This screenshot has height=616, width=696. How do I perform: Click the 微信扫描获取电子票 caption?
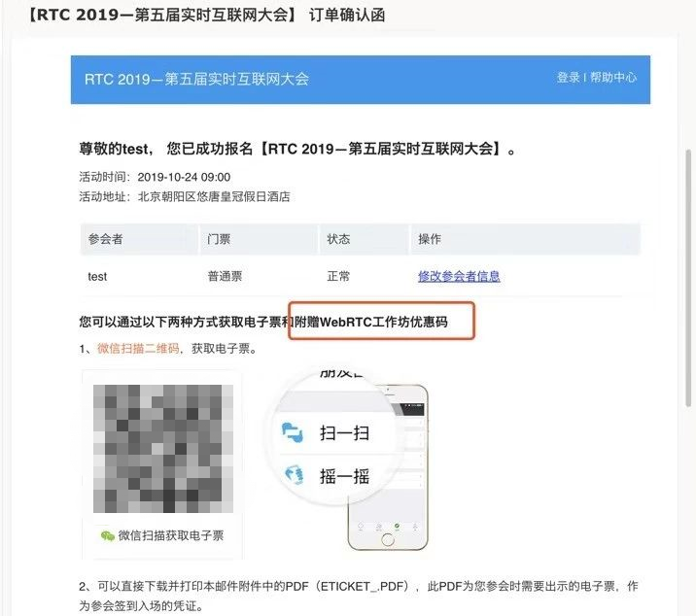pyautogui.click(x=171, y=535)
